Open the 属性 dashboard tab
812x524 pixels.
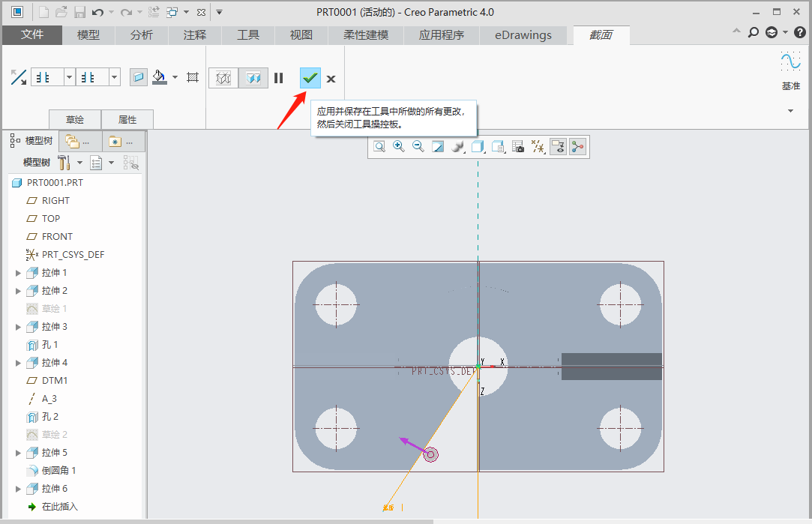(127, 120)
